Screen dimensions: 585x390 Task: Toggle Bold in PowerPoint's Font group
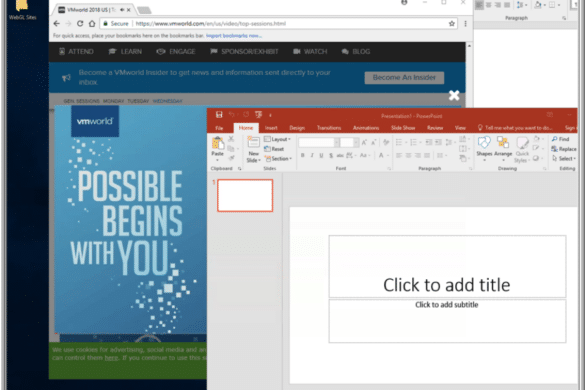tap(303, 155)
